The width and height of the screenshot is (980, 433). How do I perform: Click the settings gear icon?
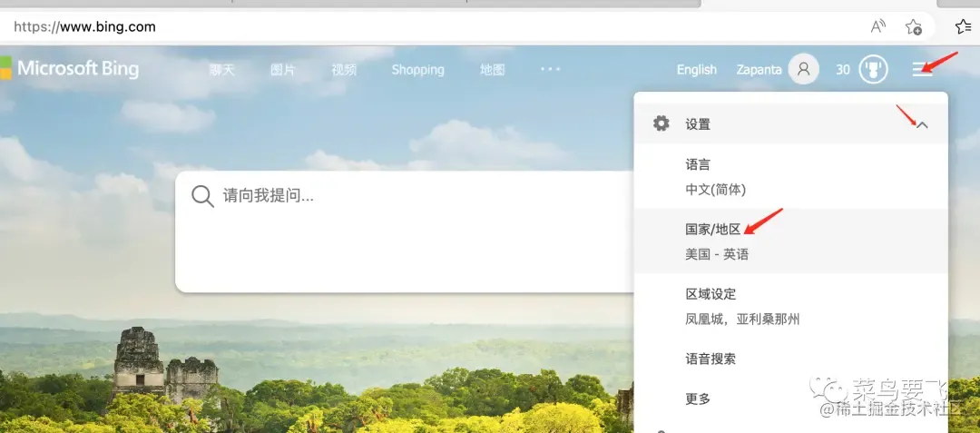(661, 123)
